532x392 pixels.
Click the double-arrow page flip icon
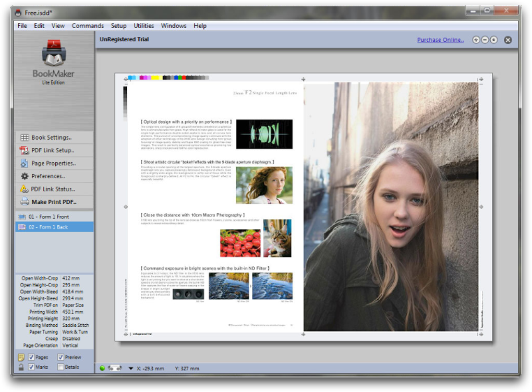pyautogui.click(x=114, y=368)
